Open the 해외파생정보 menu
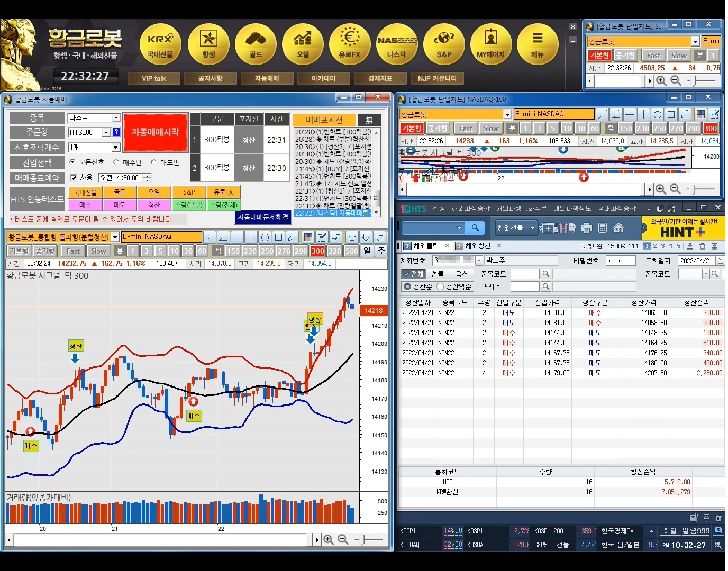 (x=572, y=208)
